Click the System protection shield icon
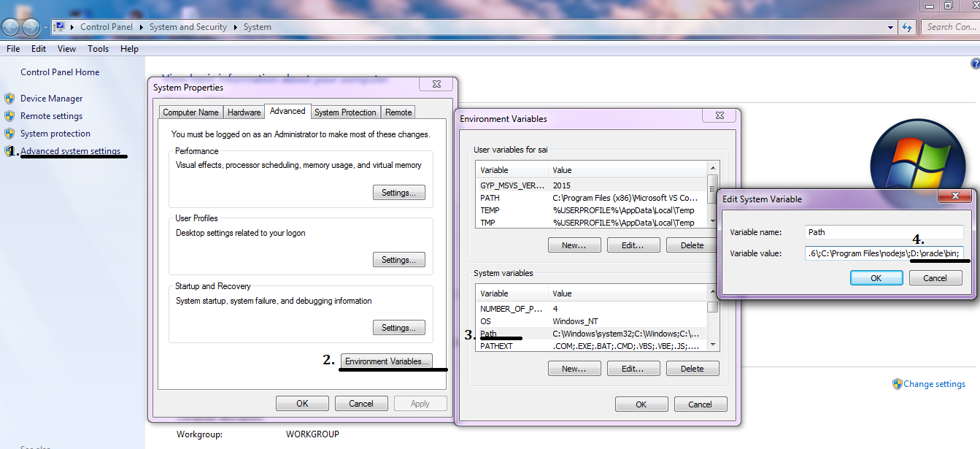The width and height of the screenshot is (980, 449). 9,134
